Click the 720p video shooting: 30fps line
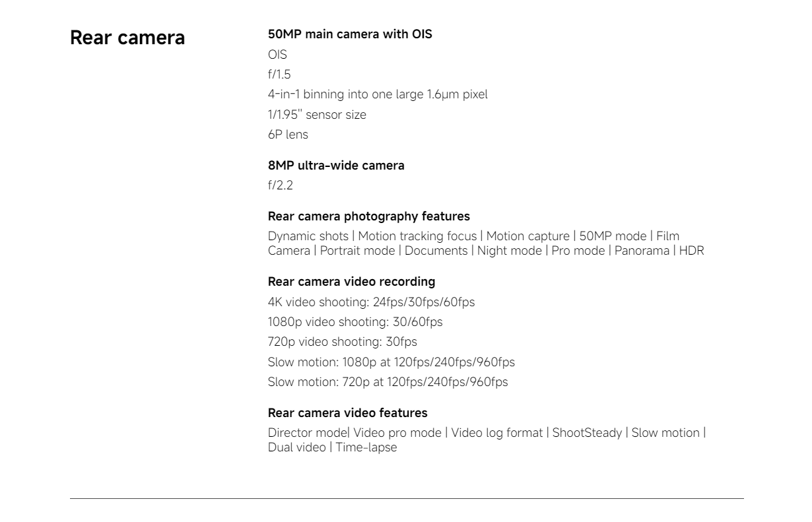The width and height of the screenshot is (812, 522). (x=342, y=342)
